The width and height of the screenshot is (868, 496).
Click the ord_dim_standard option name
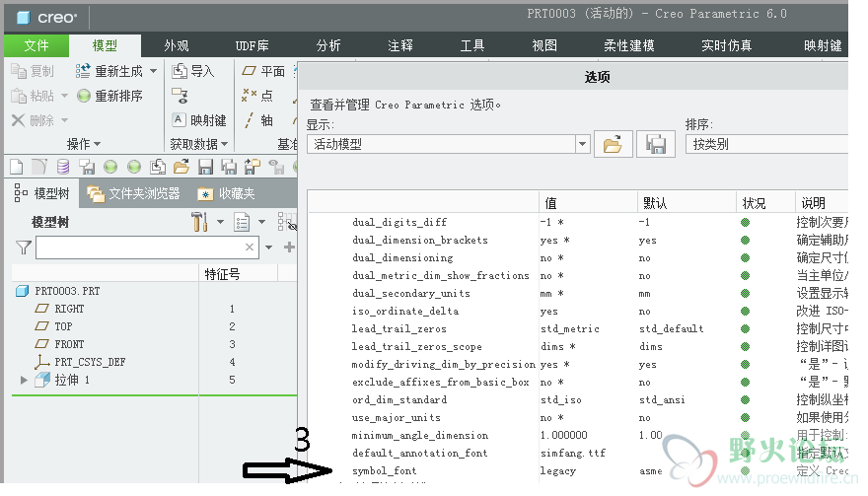pos(399,399)
